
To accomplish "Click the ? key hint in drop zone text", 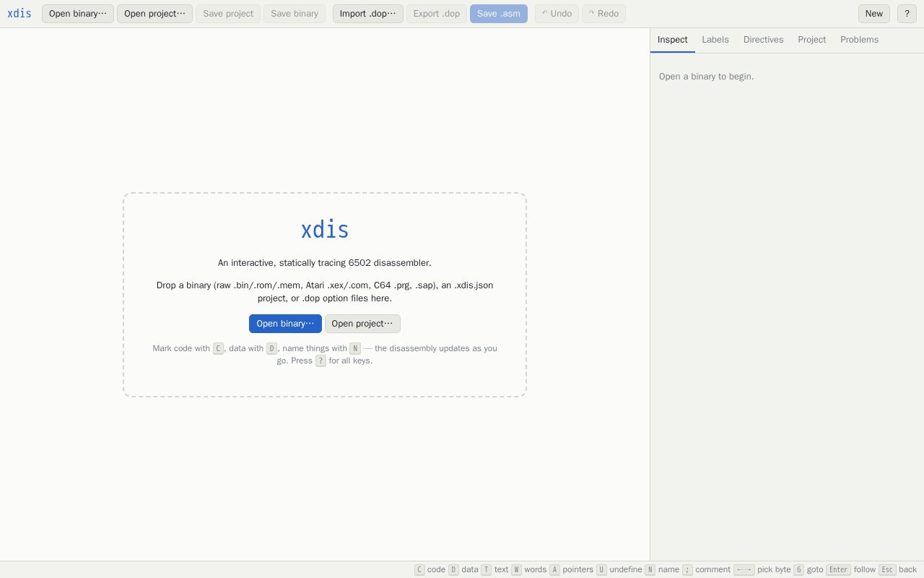I will pyautogui.click(x=321, y=361).
